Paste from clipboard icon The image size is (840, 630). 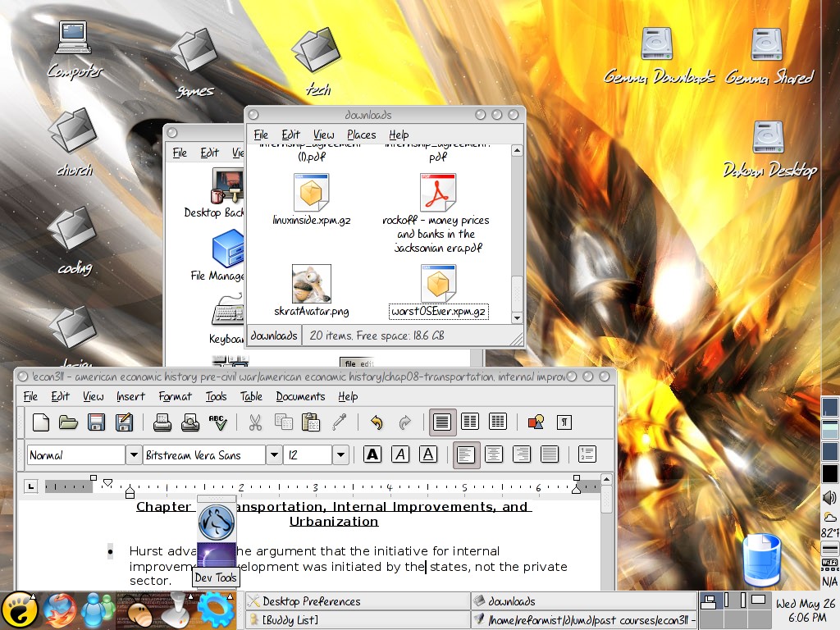[311, 422]
